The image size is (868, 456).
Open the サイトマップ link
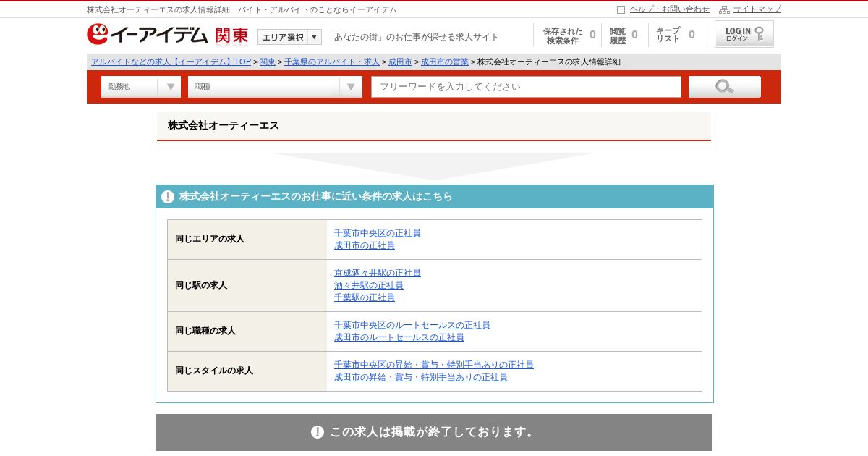coord(757,9)
